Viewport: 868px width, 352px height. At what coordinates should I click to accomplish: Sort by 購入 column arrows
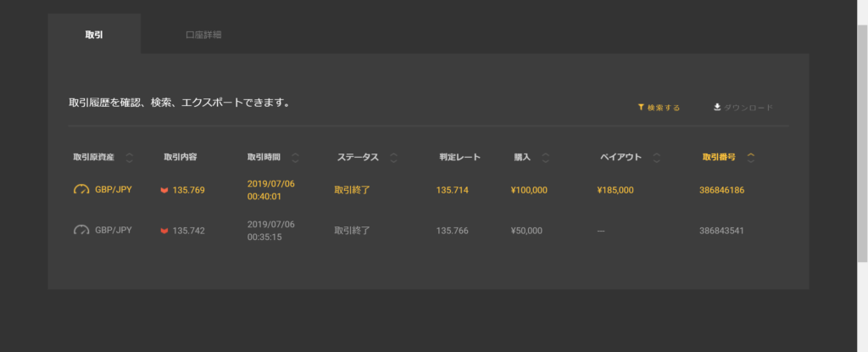point(545,158)
